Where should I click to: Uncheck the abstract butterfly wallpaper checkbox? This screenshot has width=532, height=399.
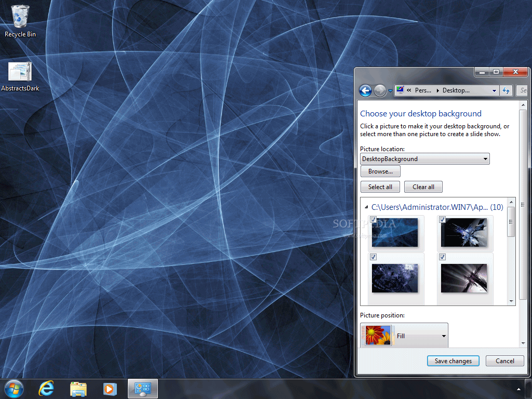tap(443, 220)
